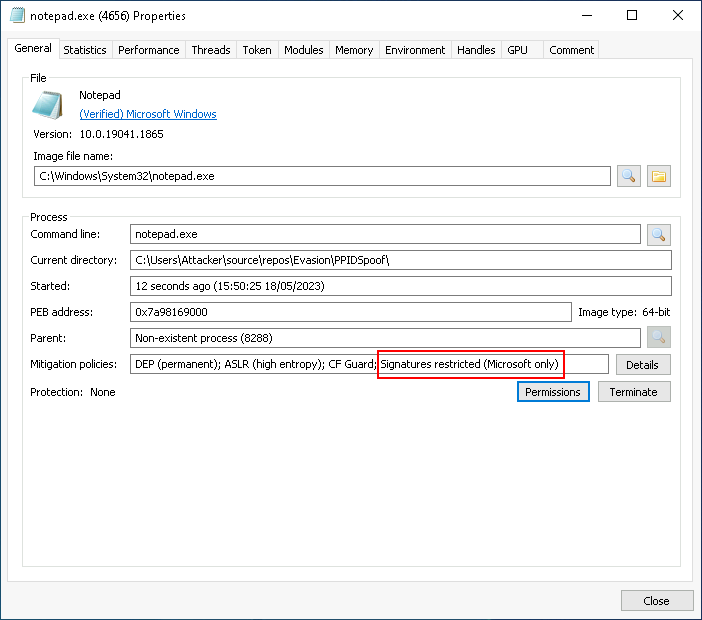The width and height of the screenshot is (702, 620).
Task: Click in the Current directory field
Action: tap(400, 260)
